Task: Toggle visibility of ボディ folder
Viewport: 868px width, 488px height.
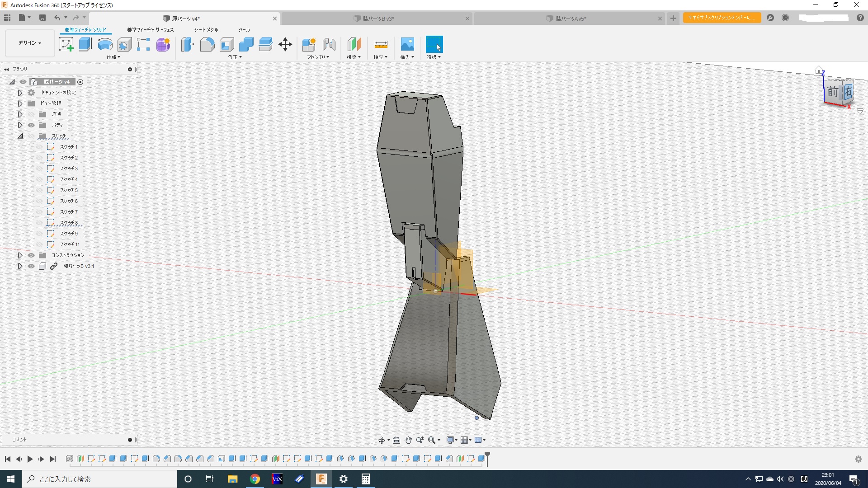Action: point(31,125)
